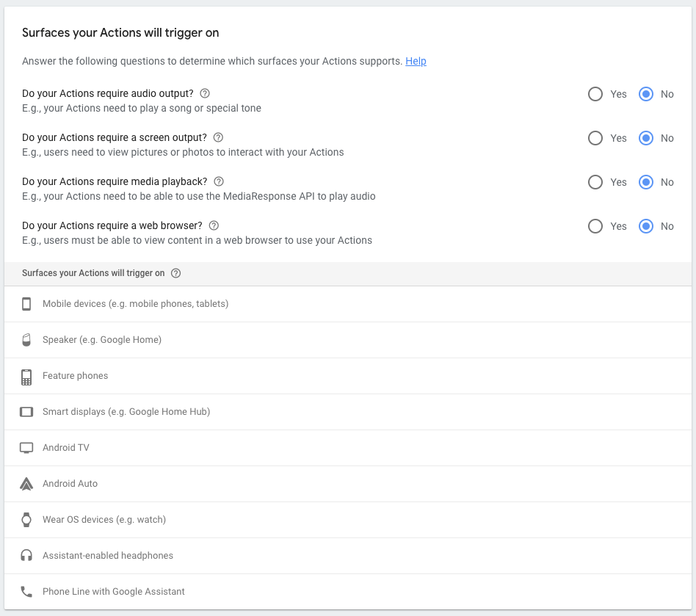Open the Help link

(416, 61)
